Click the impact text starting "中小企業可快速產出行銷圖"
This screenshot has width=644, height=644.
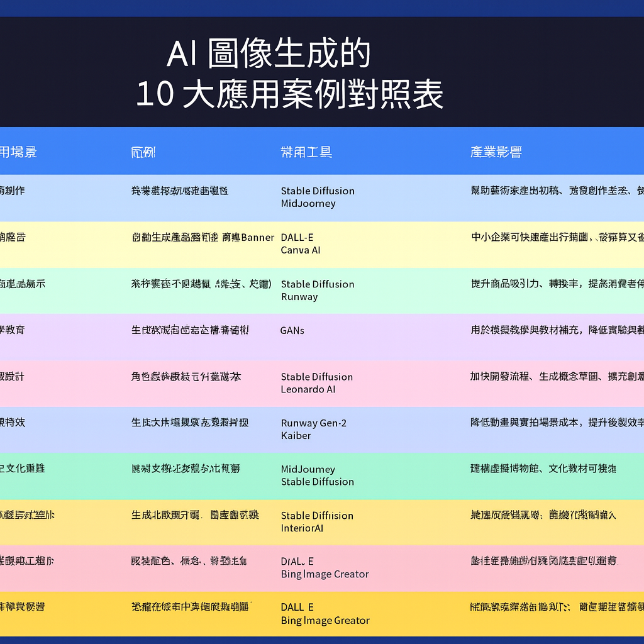pos(557,237)
